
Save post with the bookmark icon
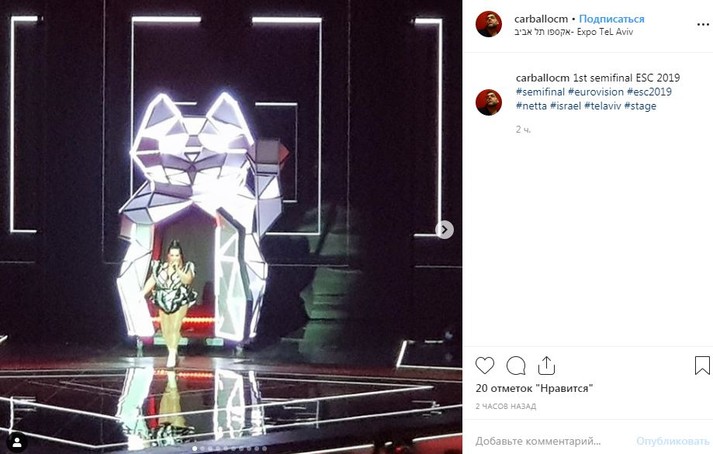[702, 365]
